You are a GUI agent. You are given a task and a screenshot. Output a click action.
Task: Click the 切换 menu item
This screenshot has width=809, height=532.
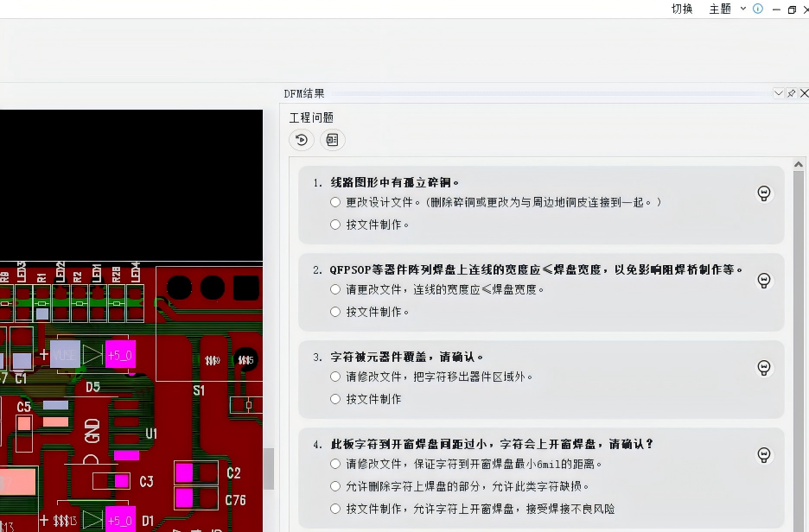point(682,9)
